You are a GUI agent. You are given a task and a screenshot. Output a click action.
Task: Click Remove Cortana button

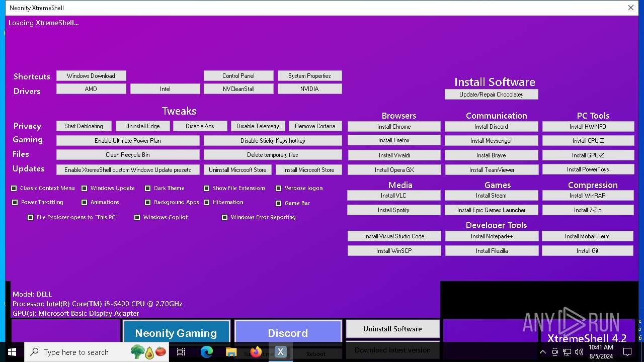315,126
